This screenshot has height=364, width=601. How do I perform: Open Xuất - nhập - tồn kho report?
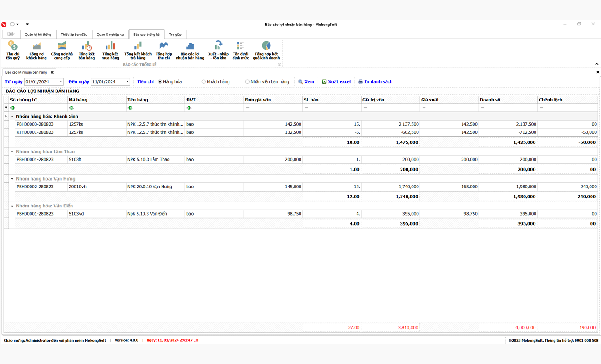(x=218, y=50)
